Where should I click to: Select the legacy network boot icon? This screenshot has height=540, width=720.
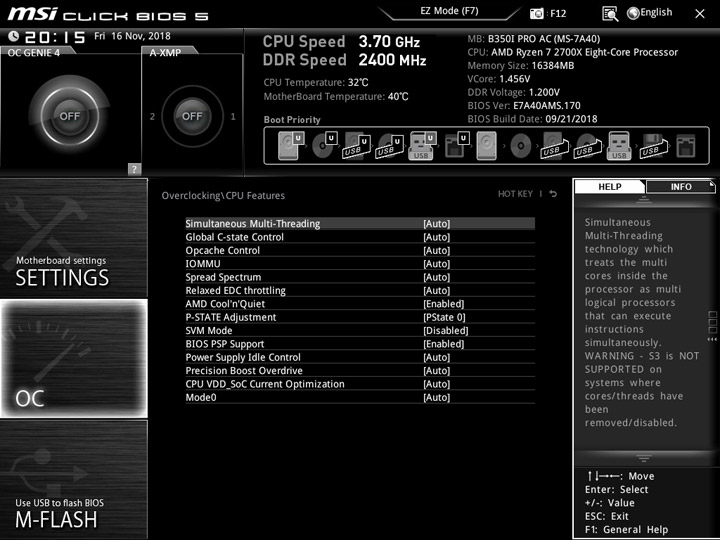(686, 146)
